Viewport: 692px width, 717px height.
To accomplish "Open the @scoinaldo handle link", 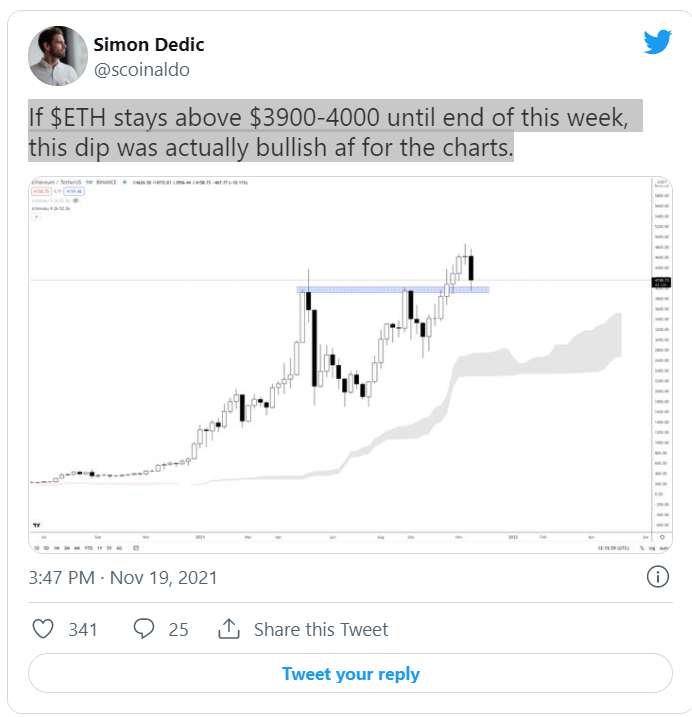I will [142, 70].
